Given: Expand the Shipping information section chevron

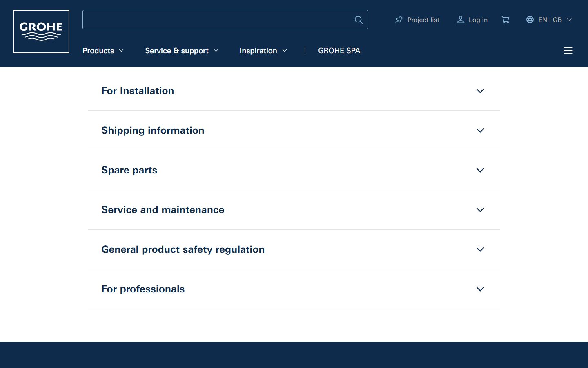Looking at the screenshot, I should [480, 130].
